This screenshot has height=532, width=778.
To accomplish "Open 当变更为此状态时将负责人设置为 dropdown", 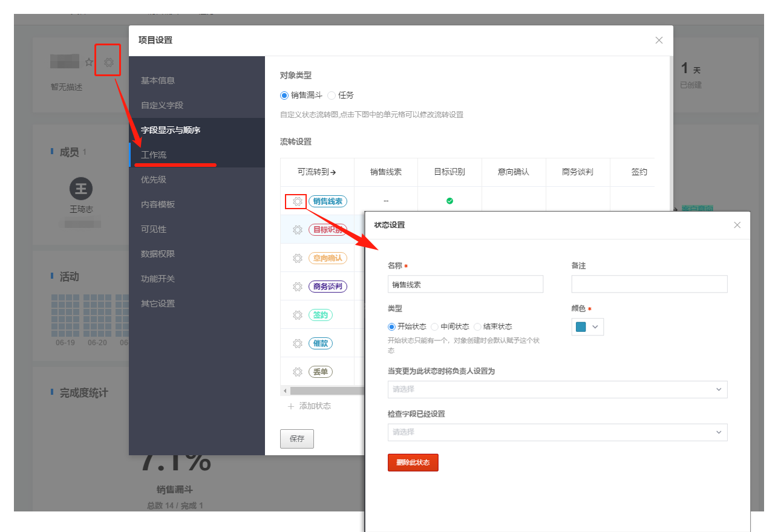I will coord(557,389).
